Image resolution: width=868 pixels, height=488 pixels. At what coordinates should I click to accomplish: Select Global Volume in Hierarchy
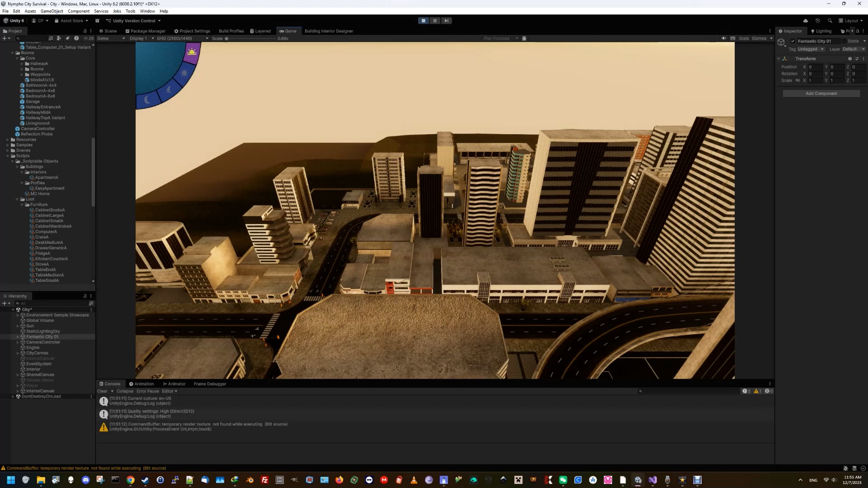coord(40,320)
